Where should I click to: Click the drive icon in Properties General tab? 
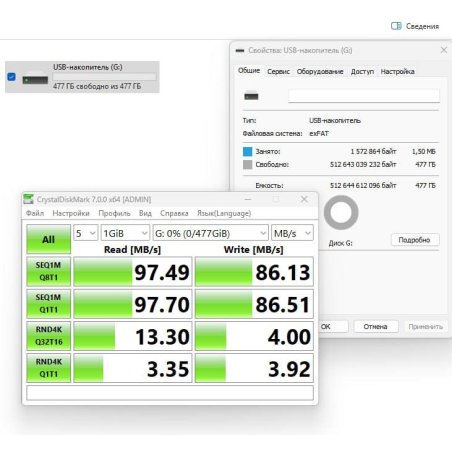click(251, 96)
